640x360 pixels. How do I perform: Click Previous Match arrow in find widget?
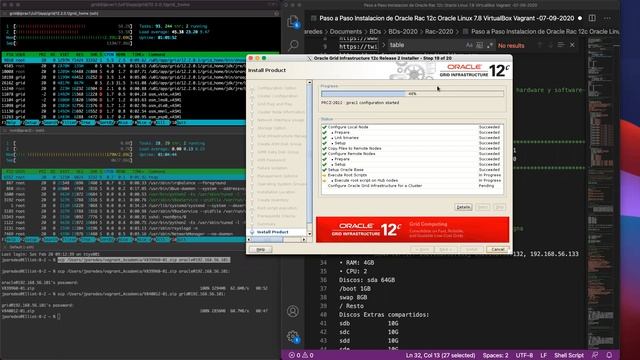(x=540, y=45)
